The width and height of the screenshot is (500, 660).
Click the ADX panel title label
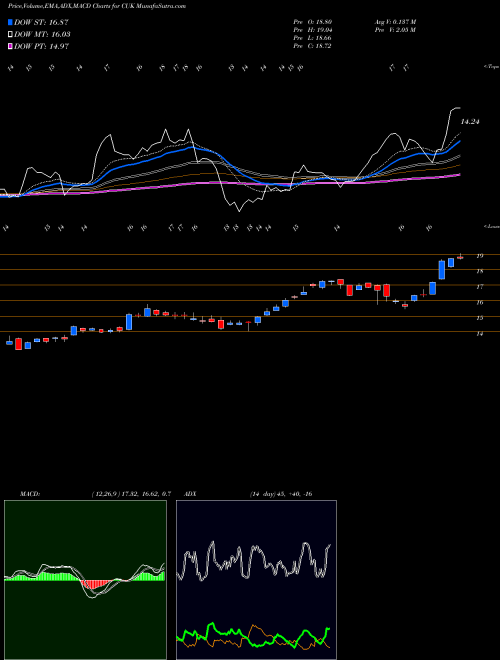pos(190,494)
